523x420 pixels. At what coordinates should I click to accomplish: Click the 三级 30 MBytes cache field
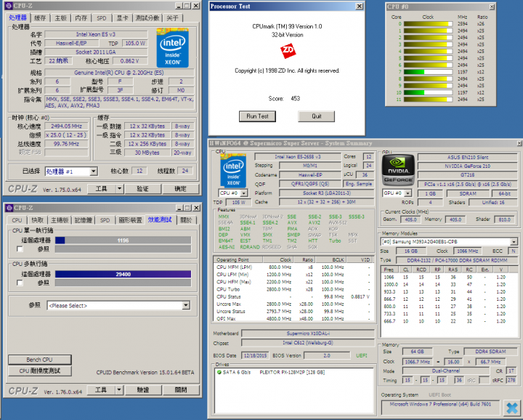tap(147, 153)
